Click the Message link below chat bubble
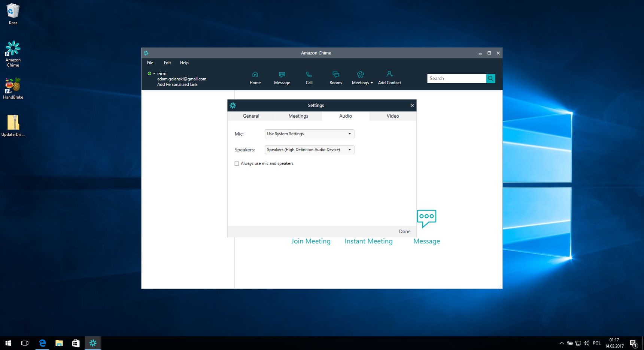644x350 pixels. [426, 241]
